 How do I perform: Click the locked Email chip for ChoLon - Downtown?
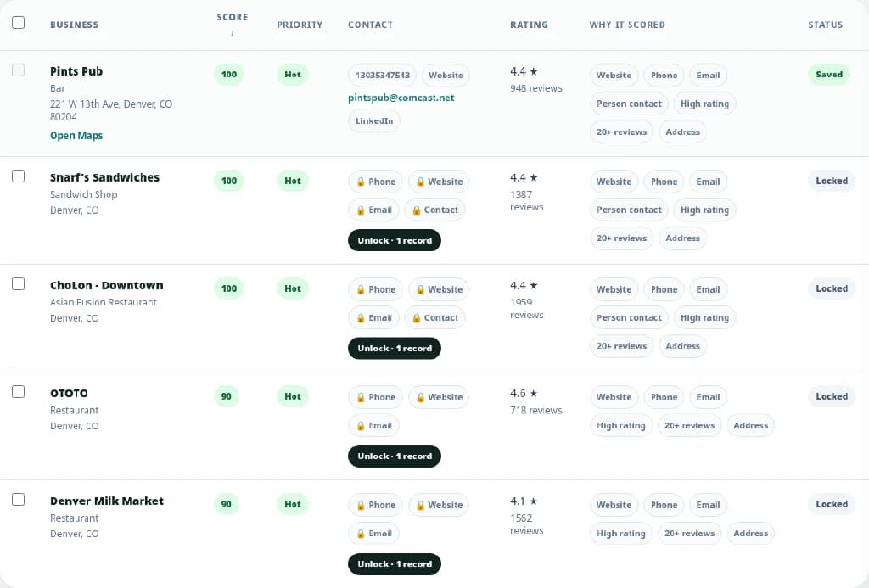coord(373,318)
